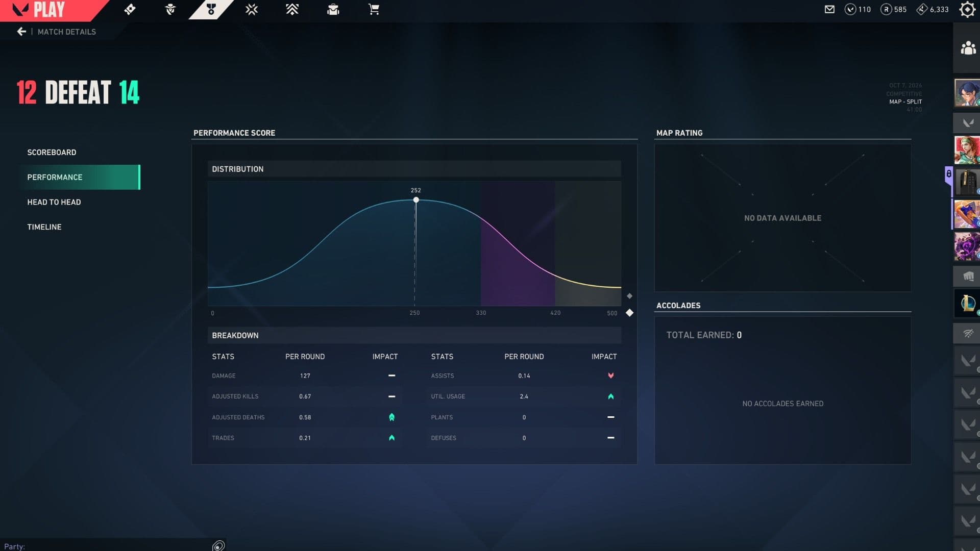
Task: Open the Esports chevron-stack icon
Action: point(292,9)
